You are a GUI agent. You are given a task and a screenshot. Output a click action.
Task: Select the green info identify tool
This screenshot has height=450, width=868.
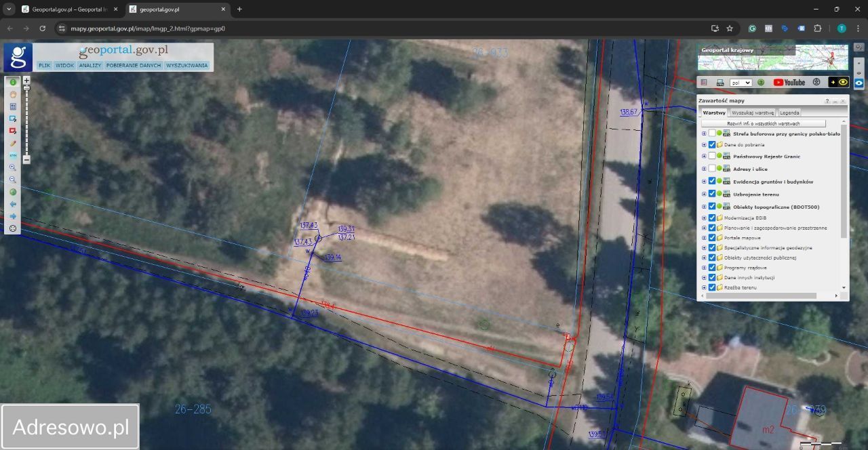[13, 82]
